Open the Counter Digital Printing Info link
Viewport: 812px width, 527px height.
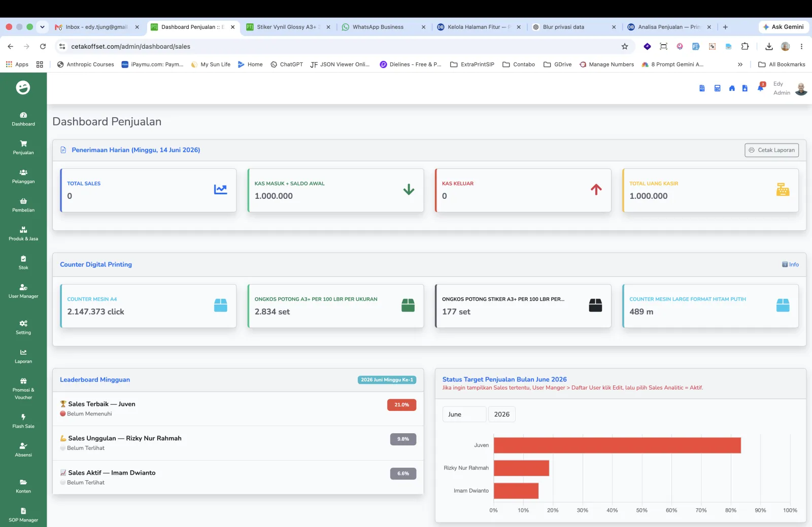tap(790, 264)
